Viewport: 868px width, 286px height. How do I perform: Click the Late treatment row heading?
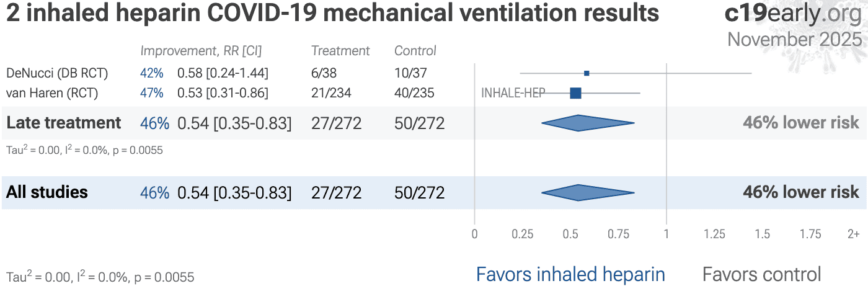[x=64, y=123]
